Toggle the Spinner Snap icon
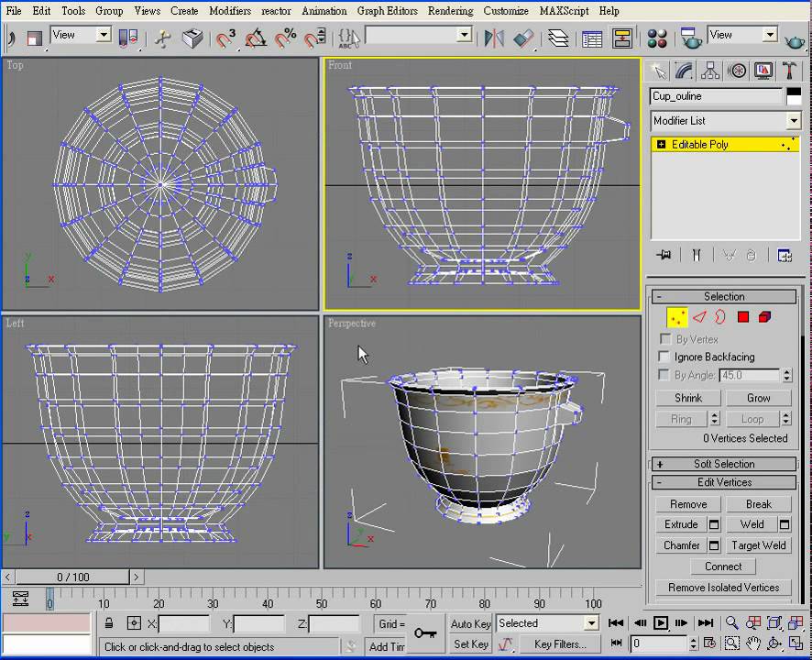The height and width of the screenshot is (660, 812). point(315,38)
